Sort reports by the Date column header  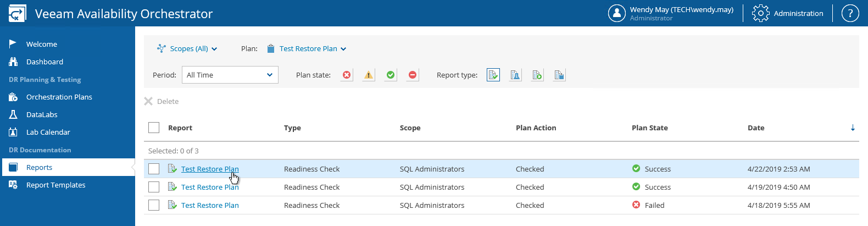(756, 128)
